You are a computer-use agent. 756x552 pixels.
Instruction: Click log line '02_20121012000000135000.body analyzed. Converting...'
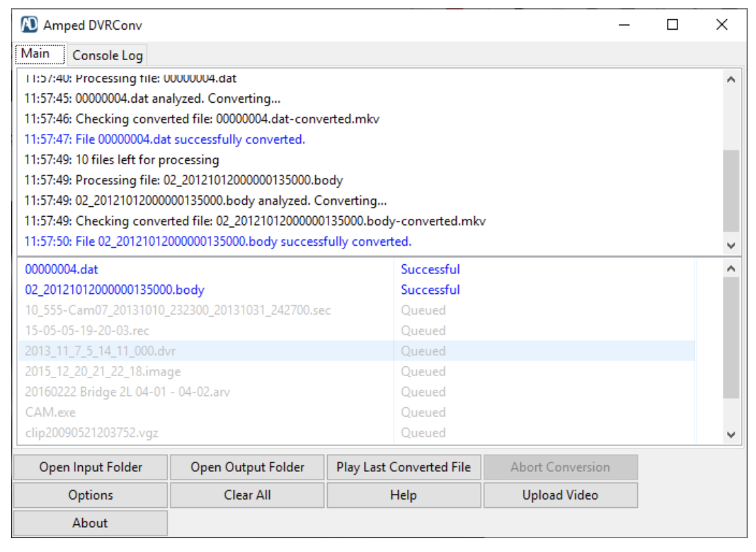coord(206,201)
